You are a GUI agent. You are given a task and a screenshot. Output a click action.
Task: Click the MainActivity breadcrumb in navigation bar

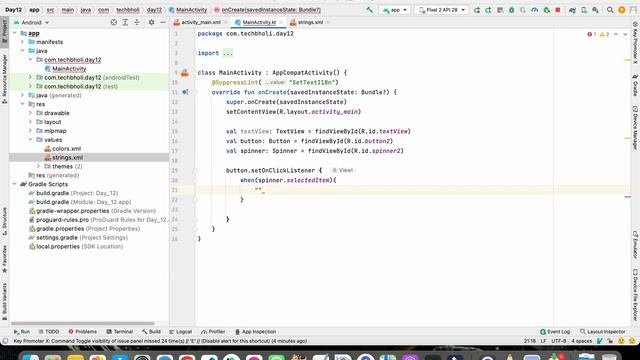[x=188, y=10]
